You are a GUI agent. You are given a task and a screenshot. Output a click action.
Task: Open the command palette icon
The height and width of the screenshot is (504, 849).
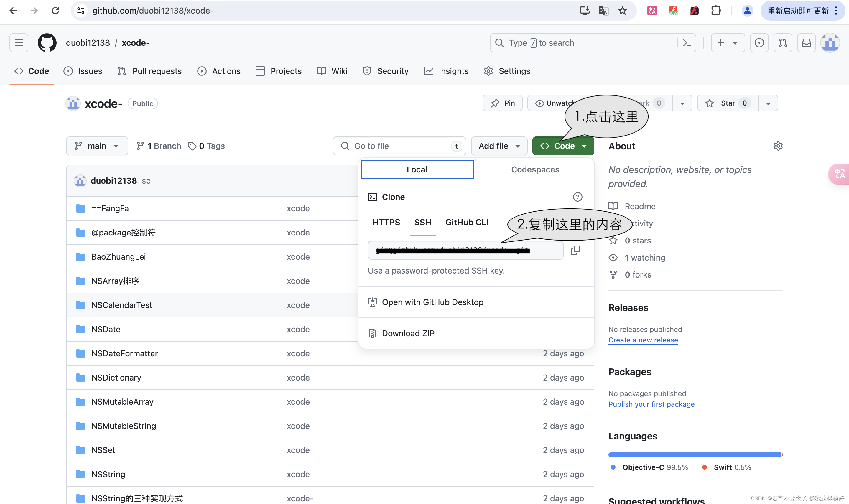click(x=687, y=43)
